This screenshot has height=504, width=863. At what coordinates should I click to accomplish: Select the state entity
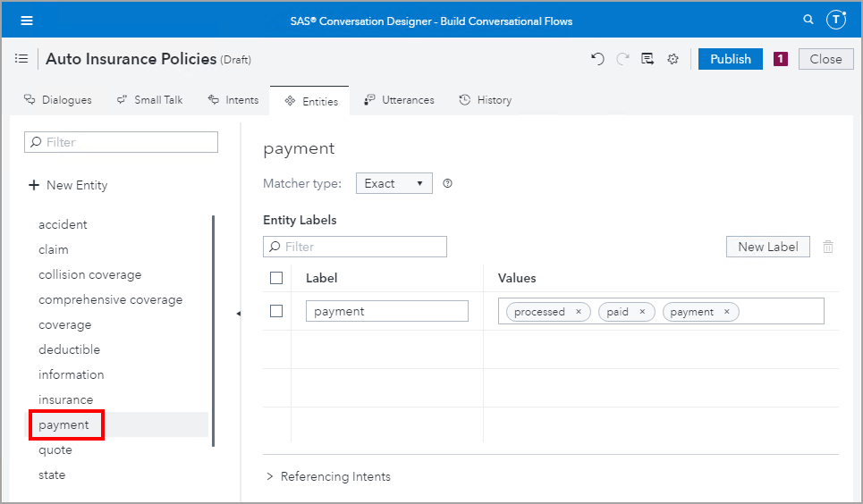(x=52, y=475)
